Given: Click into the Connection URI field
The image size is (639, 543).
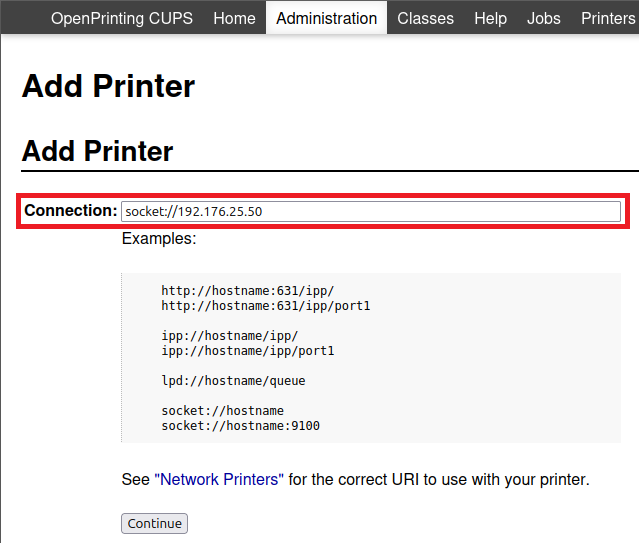Looking at the screenshot, I should (x=370, y=211).
